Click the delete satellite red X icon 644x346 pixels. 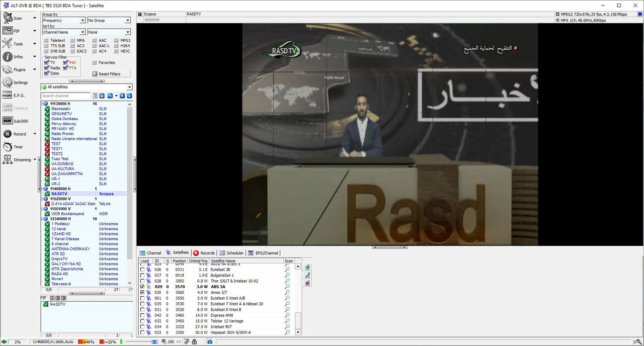click(307, 283)
